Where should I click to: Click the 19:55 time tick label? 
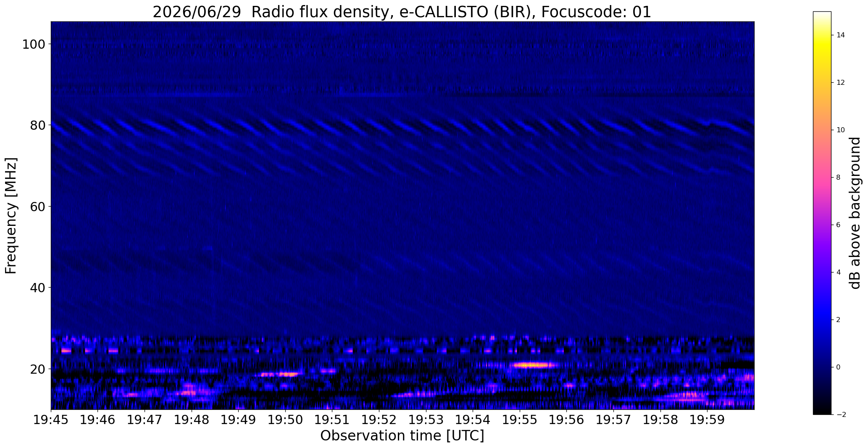pyautogui.click(x=520, y=419)
